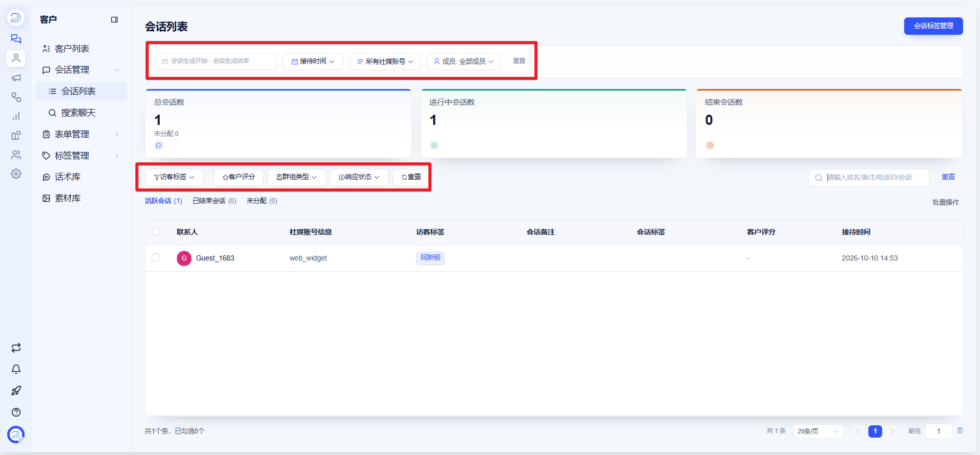The height and width of the screenshot is (455, 980).
Task: Collapse the 会话管理 menu group
Action: 81,70
